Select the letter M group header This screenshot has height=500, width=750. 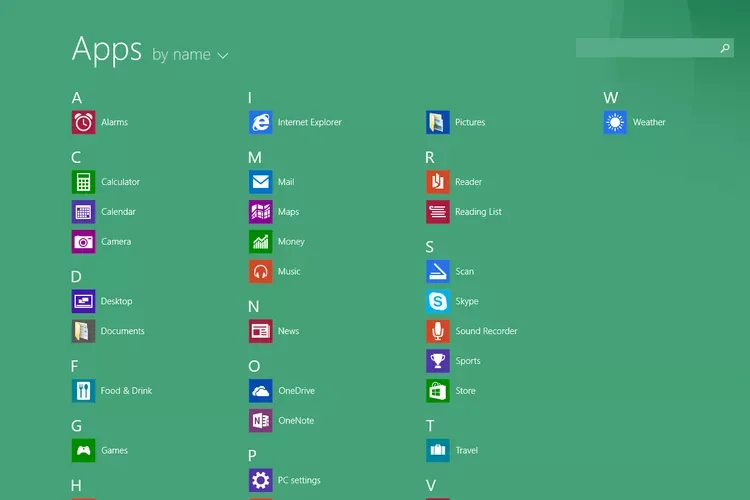(x=255, y=157)
